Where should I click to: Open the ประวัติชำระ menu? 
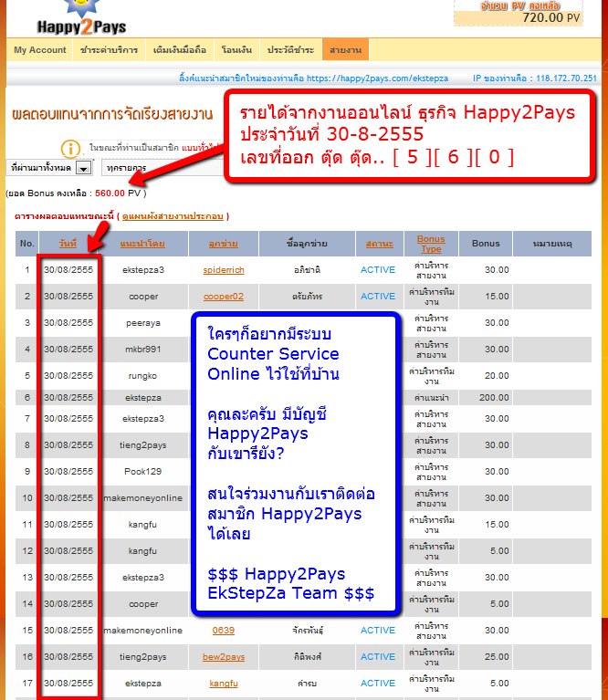[291, 49]
